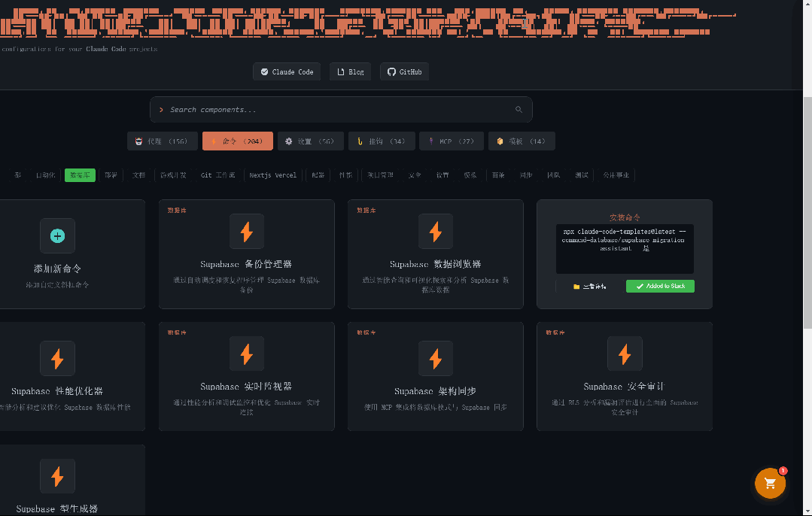Click the plug icon on MCP tab
The height and width of the screenshot is (516, 812).
click(431, 141)
